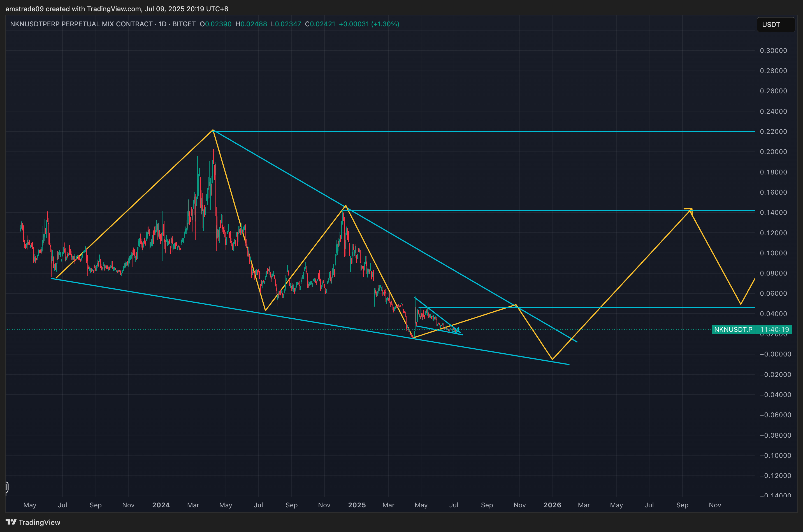The image size is (803, 532).
Task: Click the TradingView logo at the bottom
Action: (33, 522)
